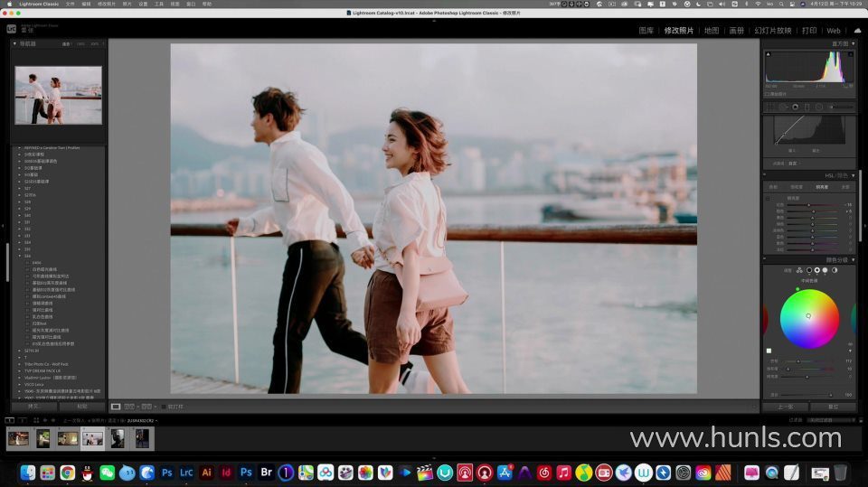
Task: Click the second monitor display icon
Action: coord(22,421)
